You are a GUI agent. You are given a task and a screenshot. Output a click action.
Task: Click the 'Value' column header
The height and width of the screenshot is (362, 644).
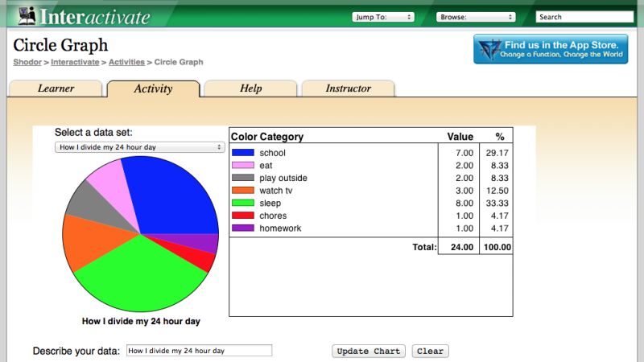(x=460, y=137)
